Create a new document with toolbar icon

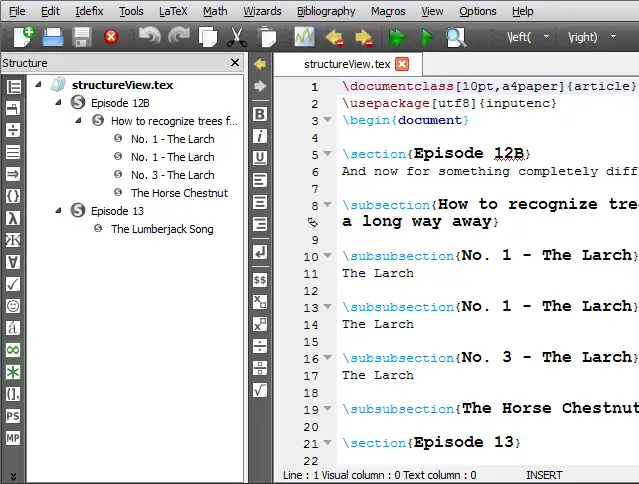coord(24,37)
